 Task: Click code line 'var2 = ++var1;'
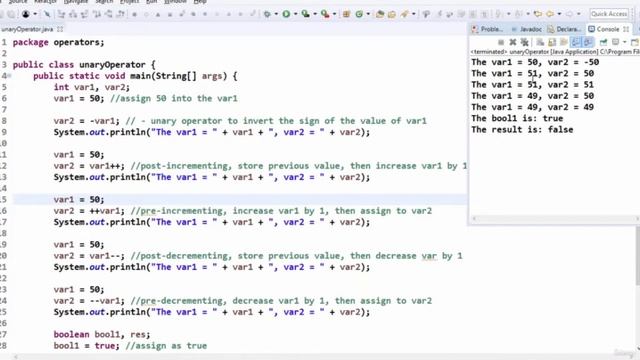(89, 211)
